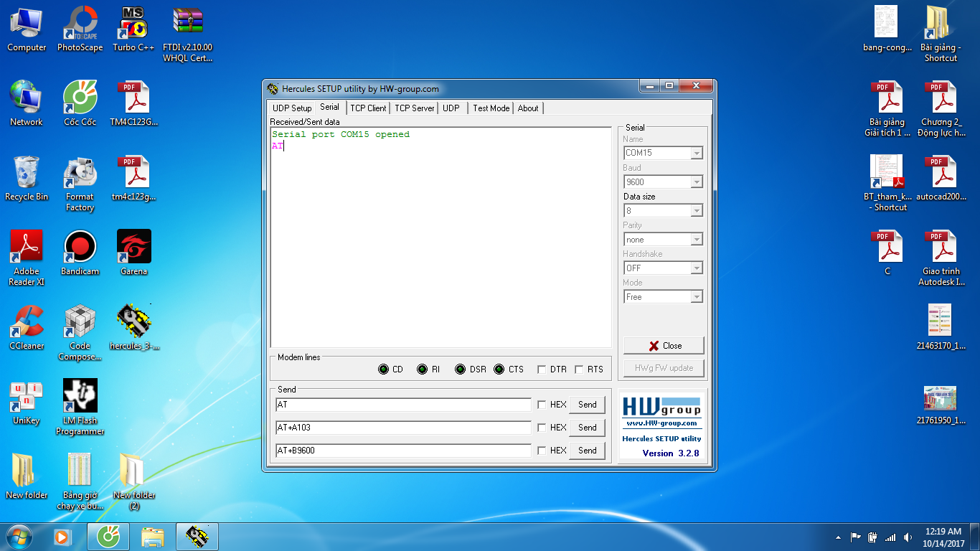Select the Garena desktop shortcut
980x551 pixels.
click(133, 253)
